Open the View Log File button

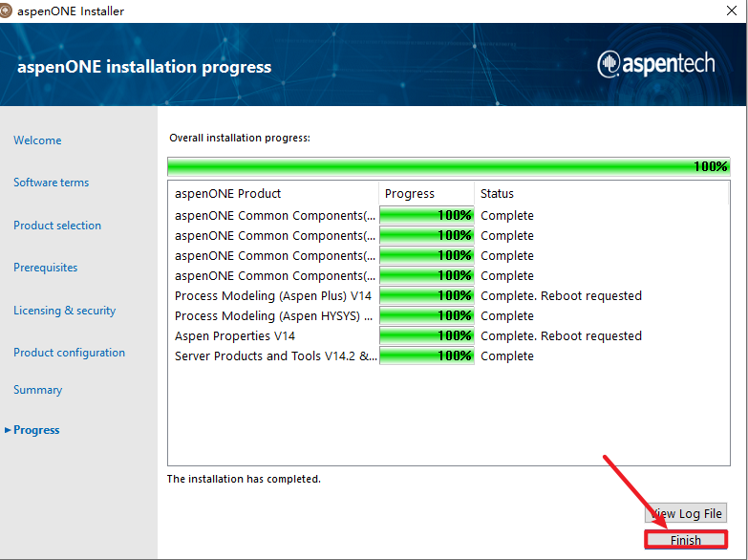coord(686,513)
